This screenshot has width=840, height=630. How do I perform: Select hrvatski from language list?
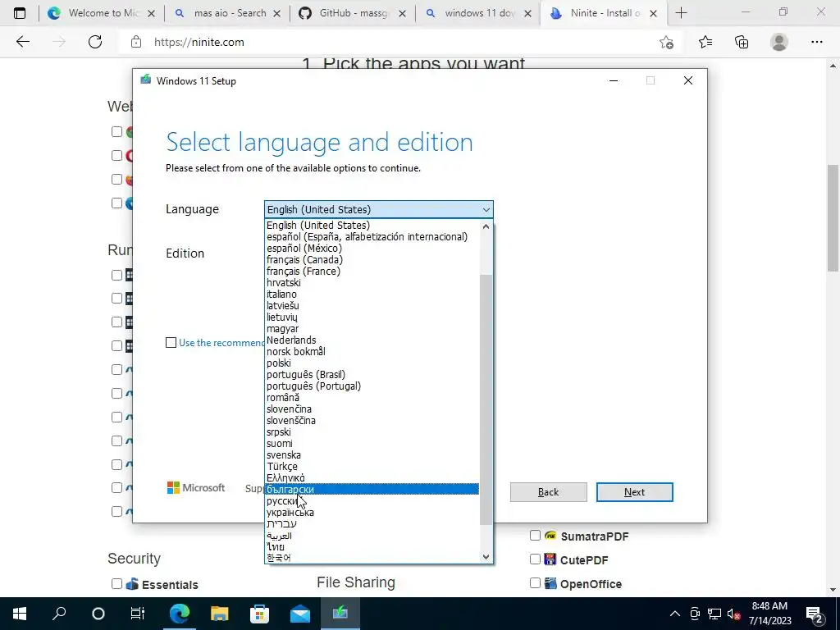[372, 283]
